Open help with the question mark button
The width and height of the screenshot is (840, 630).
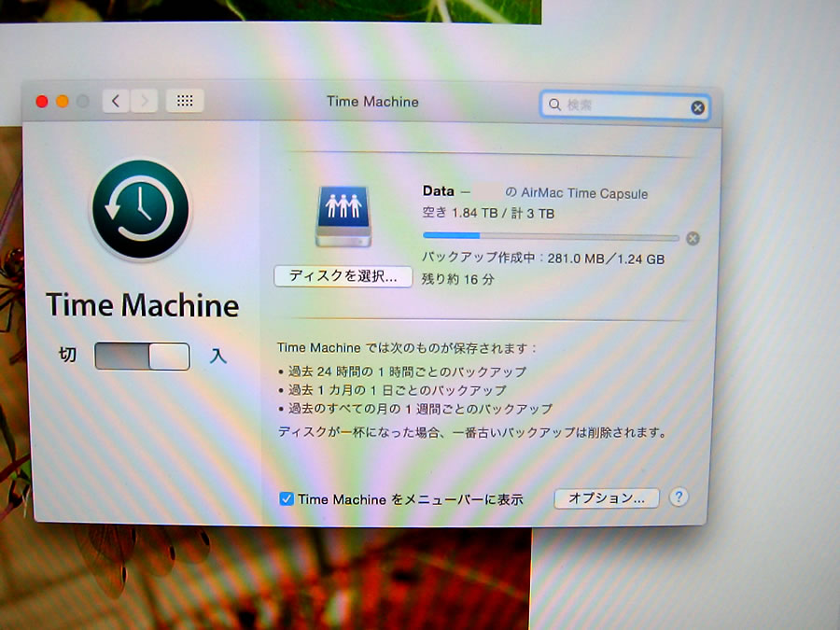tap(679, 497)
